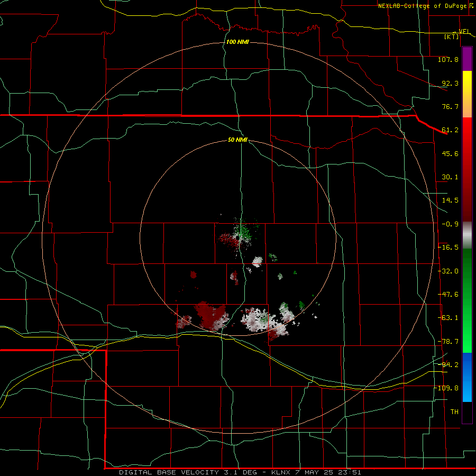Click the -0.9 velocity scale value
Screen dimensions: 476x476
(x=450, y=224)
